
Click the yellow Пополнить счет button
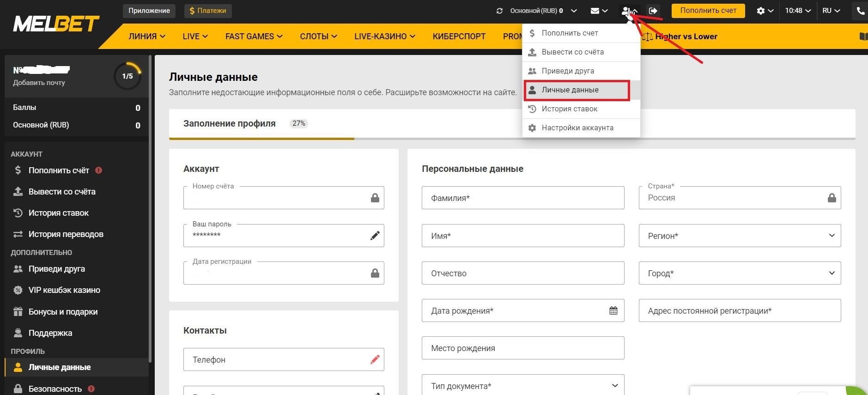click(708, 11)
